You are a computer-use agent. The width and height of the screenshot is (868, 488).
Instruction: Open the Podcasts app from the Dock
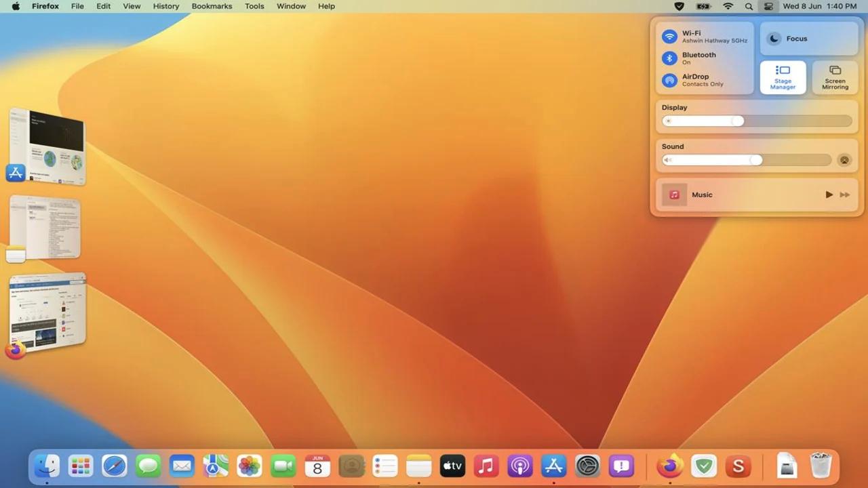tap(519, 466)
